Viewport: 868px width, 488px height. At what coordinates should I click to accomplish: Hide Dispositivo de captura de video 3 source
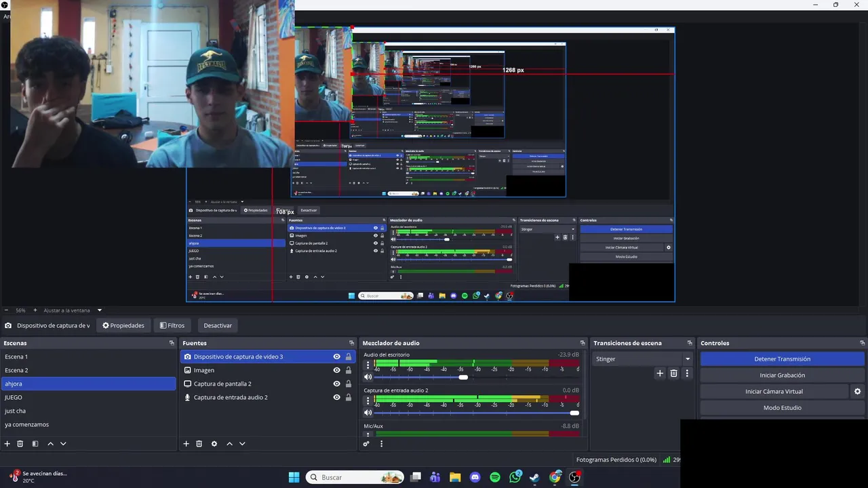[x=336, y=357]
